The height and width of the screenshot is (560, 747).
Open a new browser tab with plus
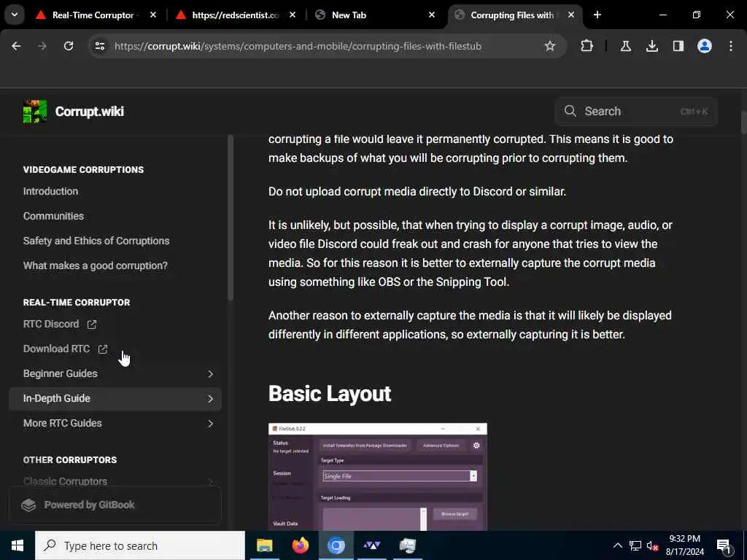(597, 15)
